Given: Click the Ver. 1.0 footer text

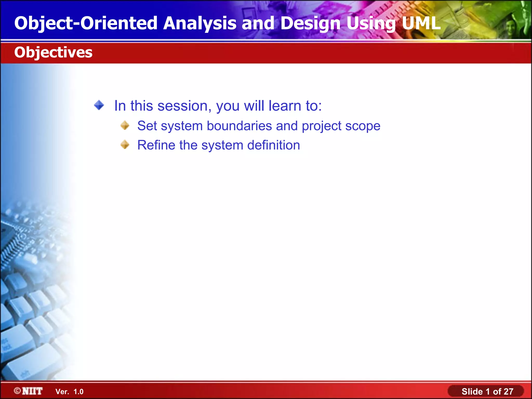Looking at the screenshot, I should (69, 391).
